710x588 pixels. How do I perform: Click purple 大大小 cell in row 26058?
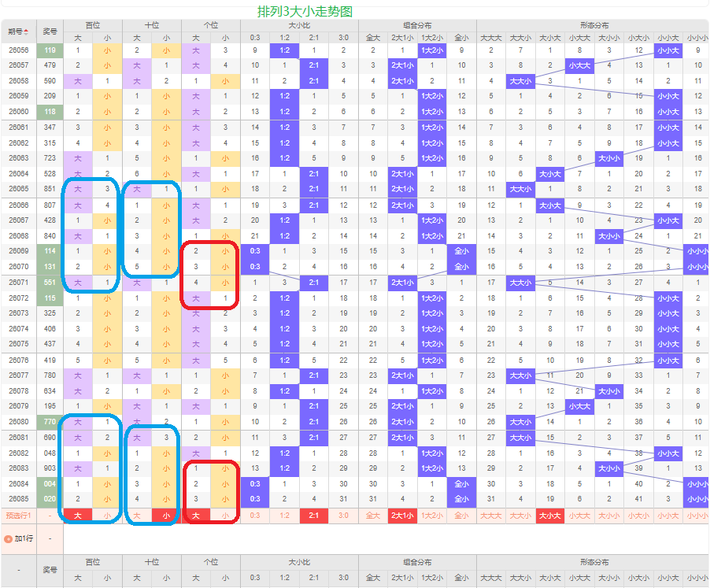pos(520,81)
